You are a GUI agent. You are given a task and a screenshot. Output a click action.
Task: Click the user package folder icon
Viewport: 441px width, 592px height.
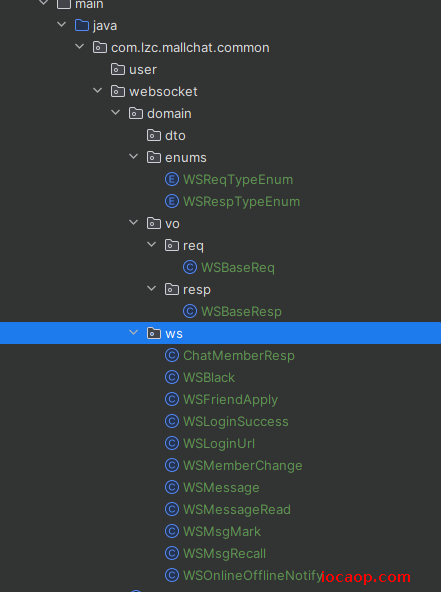coord(118,69)
